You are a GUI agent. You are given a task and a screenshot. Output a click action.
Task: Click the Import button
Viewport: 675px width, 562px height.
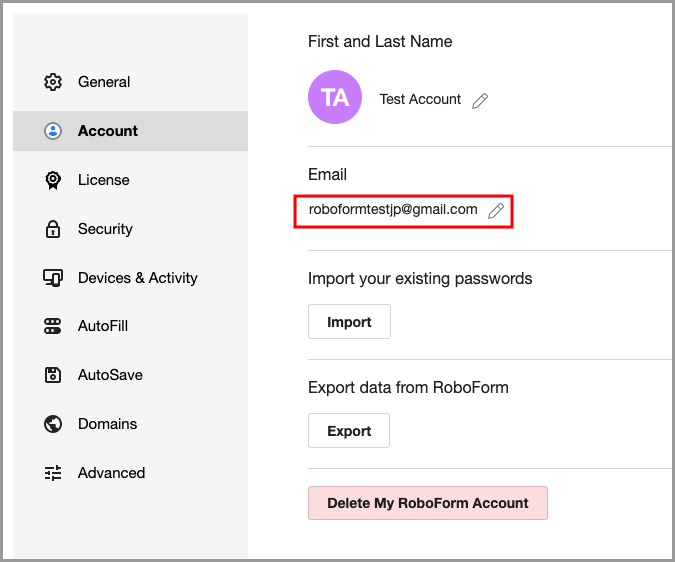349,322
